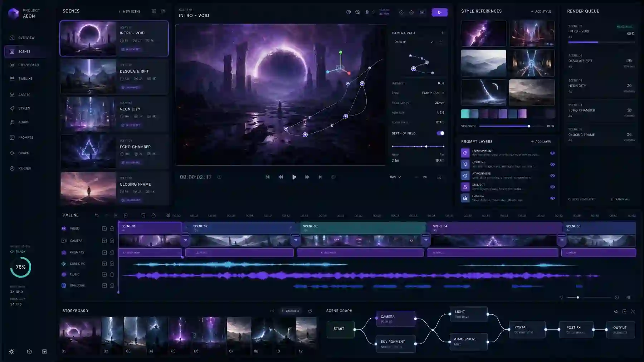Hide the Lighting prompt layer
Screen dimensions: 644x362
tap(552, 165)
